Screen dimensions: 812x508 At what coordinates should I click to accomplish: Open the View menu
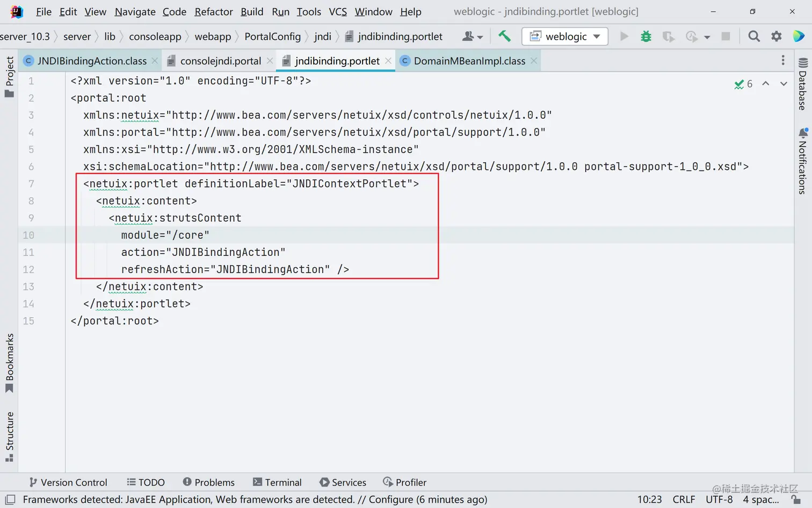96,11
